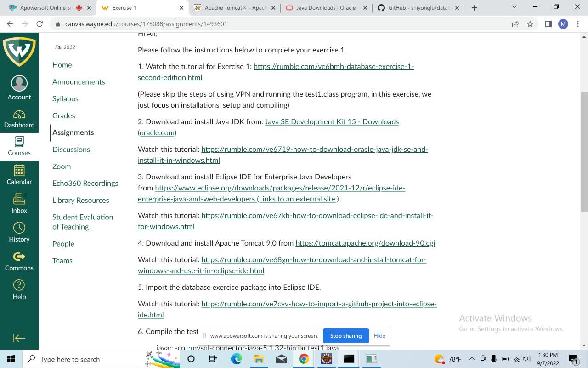The width and height of the screenshot is (588, 368).
Task: Switch to the Apache Tomcat tab
Action: (x=235, y=8)
